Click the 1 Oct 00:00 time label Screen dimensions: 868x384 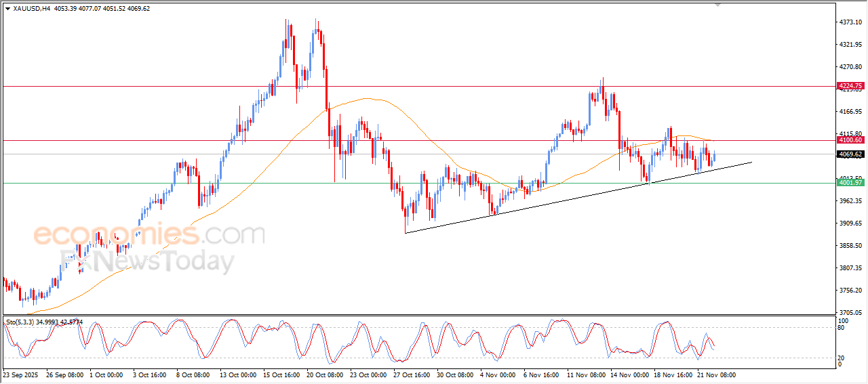coord(106,375)
